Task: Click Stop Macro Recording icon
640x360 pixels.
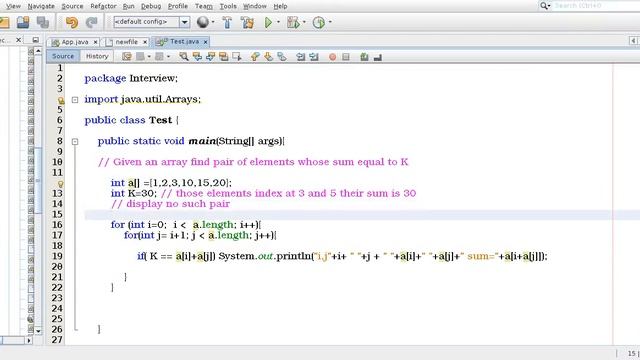Action: [346, 57]
